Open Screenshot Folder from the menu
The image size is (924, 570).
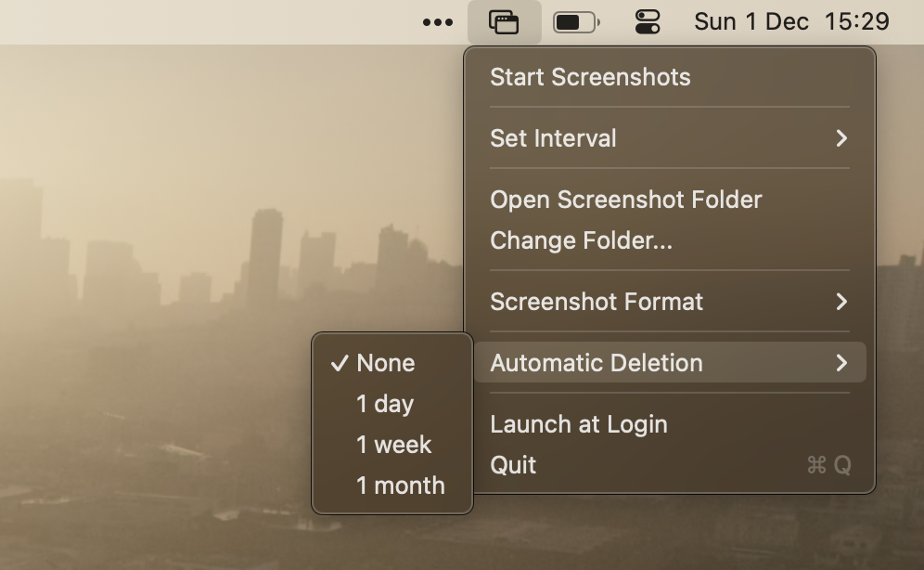click(626, 200)
